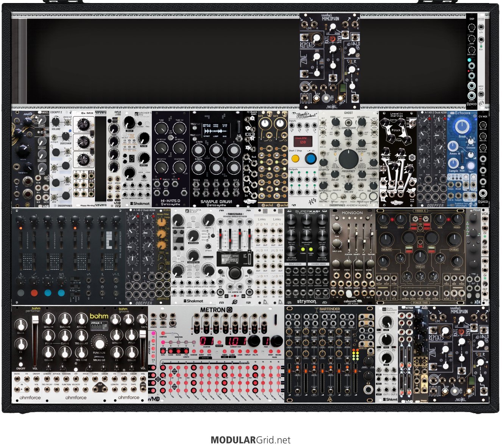502x448 pixels.
Task: Click the COUNTER display on Metron
Action: pos(207,341)
